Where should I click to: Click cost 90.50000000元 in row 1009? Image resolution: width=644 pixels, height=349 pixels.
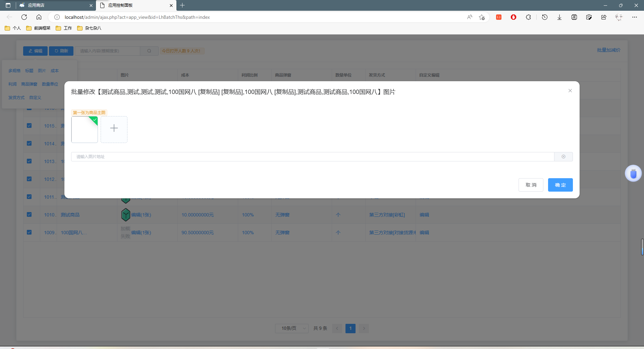(x=198, y=233)
